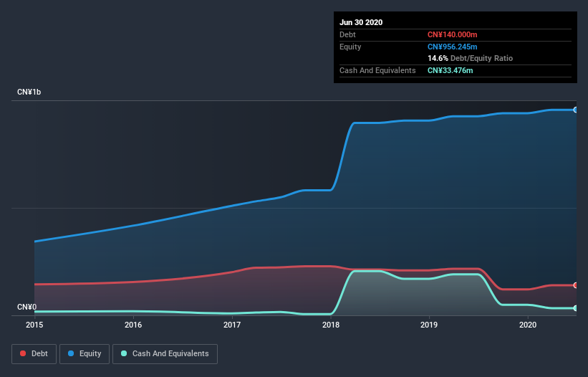The image size is (588, 377).
Task: Click the CN¥956.245m equity value
Action: pos(452,47)
